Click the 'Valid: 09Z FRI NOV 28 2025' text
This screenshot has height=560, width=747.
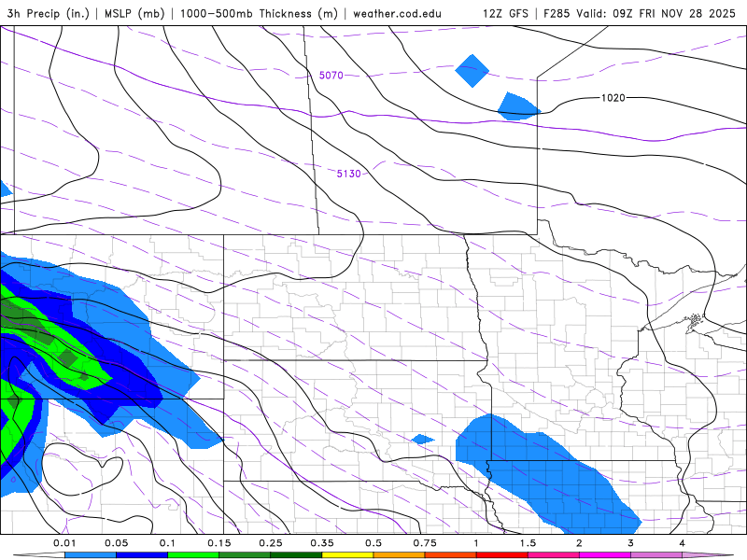coord(656,13)
